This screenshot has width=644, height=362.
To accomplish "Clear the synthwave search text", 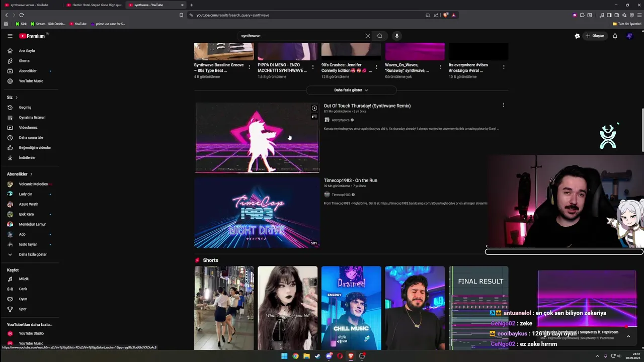I will [x=368, y=36].
